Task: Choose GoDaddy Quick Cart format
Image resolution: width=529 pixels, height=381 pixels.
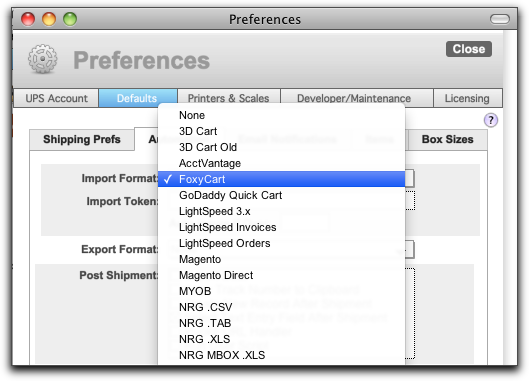Action: point(281,195)
